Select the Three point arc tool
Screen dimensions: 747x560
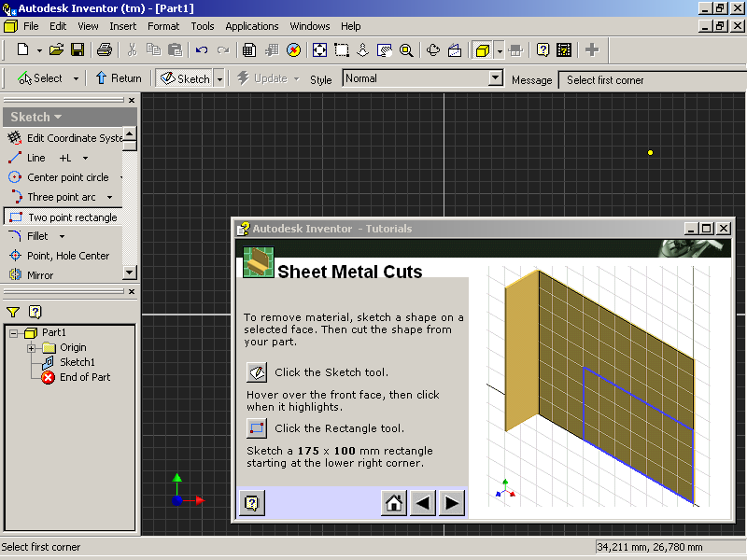click(x=52, y=197)
